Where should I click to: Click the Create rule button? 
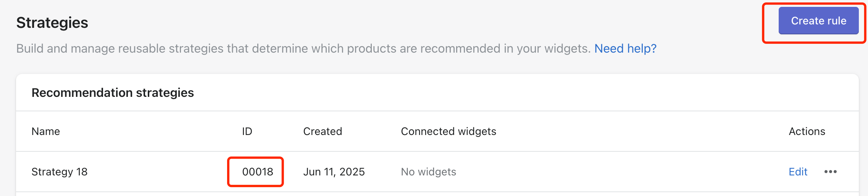[x=818, y=21]
